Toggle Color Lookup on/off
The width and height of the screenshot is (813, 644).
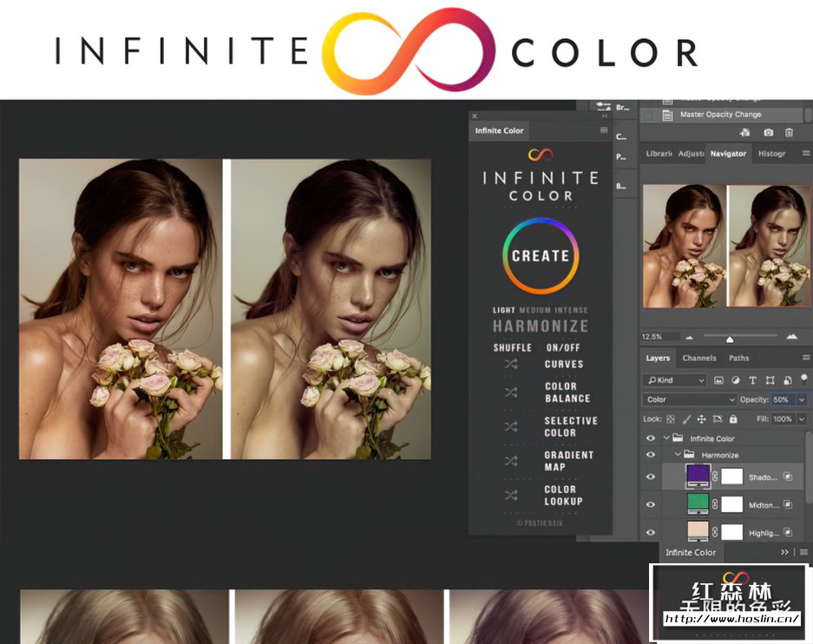(564, 496)
